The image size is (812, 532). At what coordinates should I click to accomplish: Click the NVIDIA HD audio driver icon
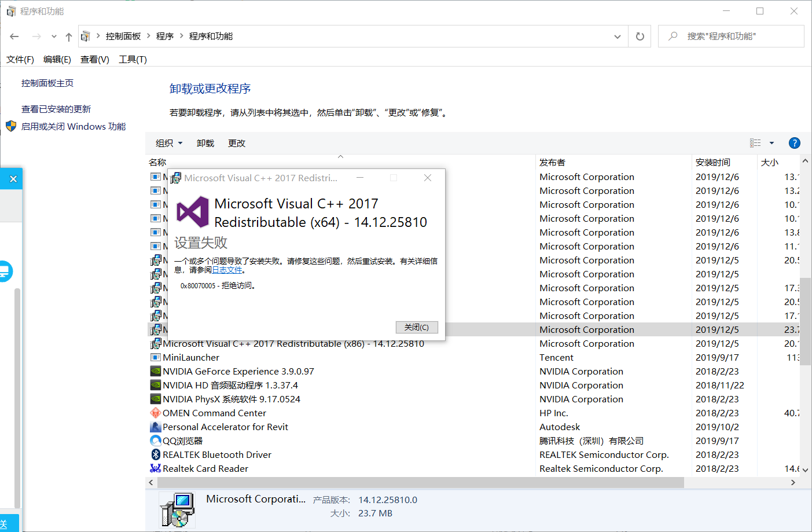156,386
